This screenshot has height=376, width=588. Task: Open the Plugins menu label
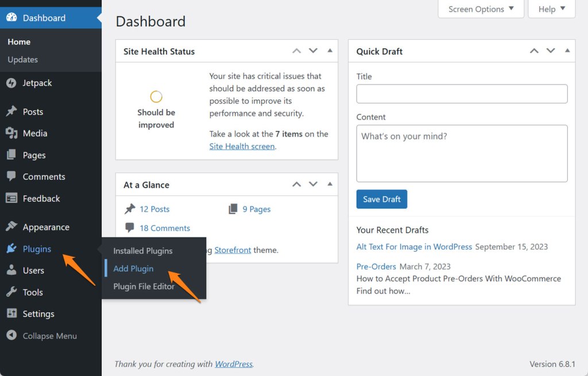(x=37, y=249)
